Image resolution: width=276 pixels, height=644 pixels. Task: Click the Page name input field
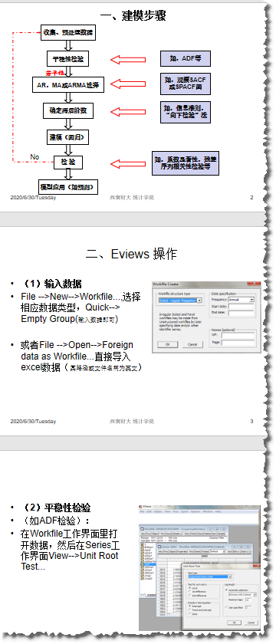238,343
